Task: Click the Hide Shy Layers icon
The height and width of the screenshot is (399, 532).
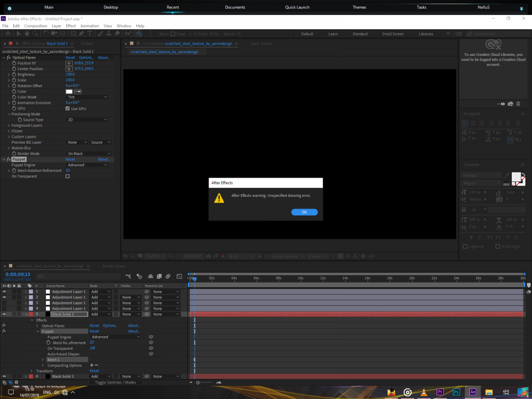Action: click(151, 277)
